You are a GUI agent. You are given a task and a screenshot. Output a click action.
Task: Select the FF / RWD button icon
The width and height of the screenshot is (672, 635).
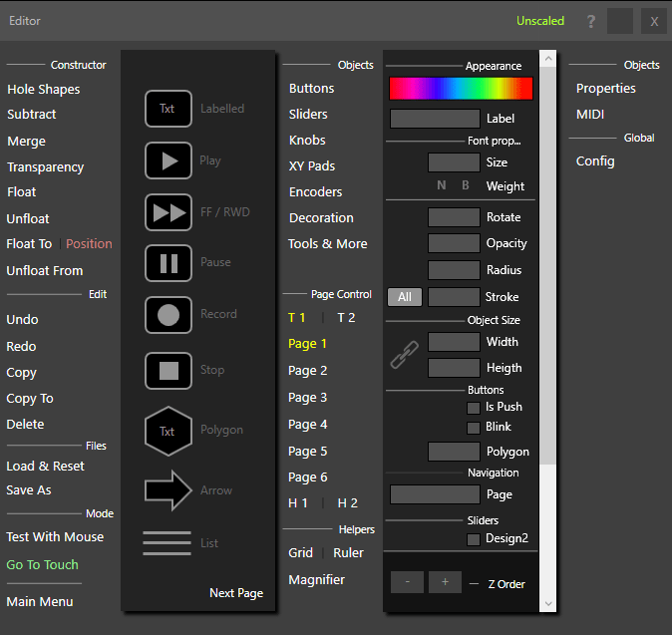click(168, 212)
